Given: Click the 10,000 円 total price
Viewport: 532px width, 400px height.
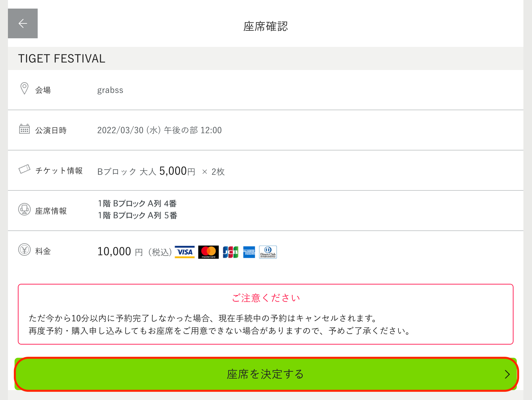Looking at the screenshot, I should (x=120, y=251).
